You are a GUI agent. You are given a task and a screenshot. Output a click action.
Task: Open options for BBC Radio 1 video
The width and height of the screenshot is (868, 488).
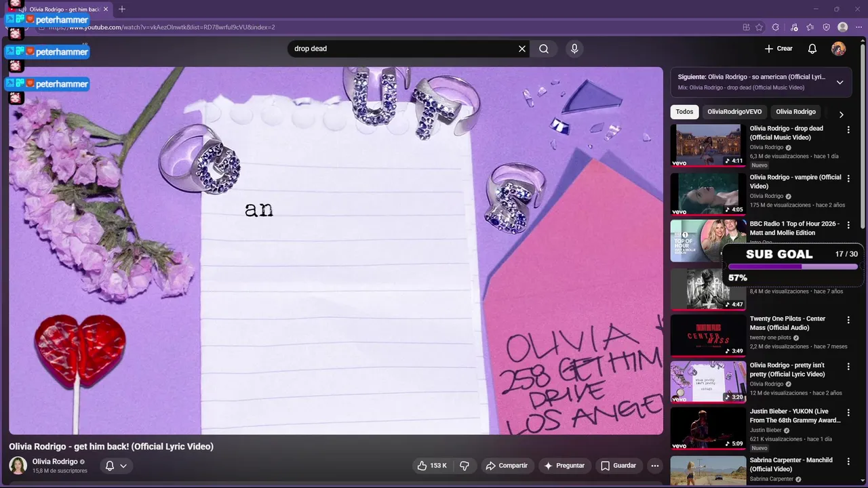[848, 225]
